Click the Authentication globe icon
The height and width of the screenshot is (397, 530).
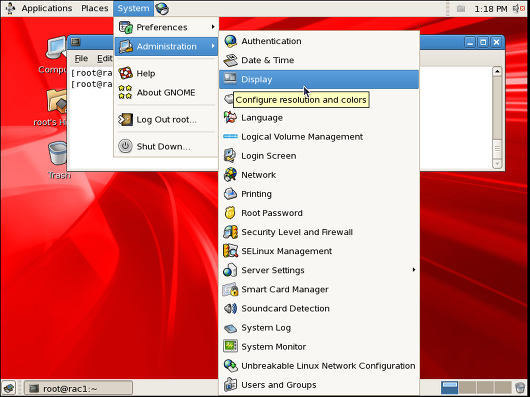pyautogui.click(x=231, y=41)
